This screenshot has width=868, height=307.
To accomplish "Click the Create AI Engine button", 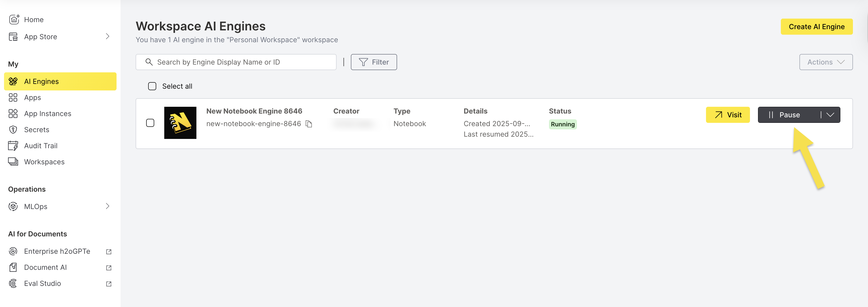I will (x=816, y=27).
